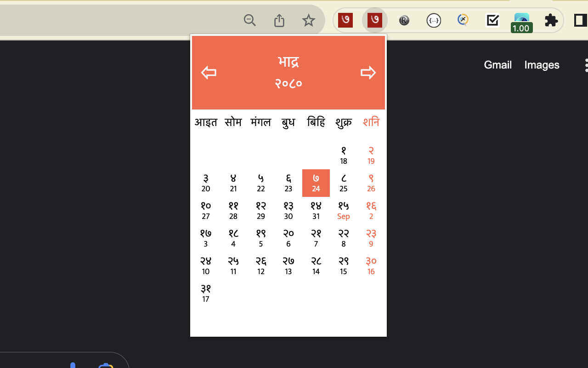Open the checkmark box extension icon
Screen dimensions: 588x368
(492, 20)
